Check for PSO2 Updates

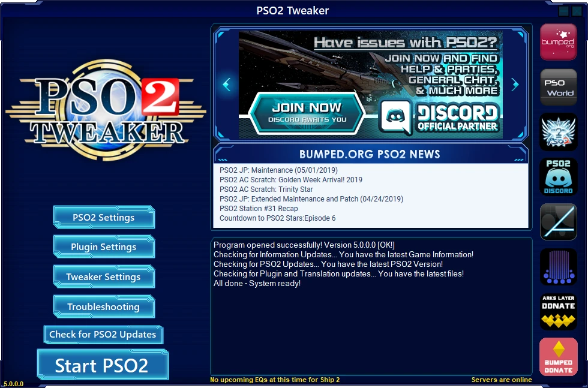[103, 335]
